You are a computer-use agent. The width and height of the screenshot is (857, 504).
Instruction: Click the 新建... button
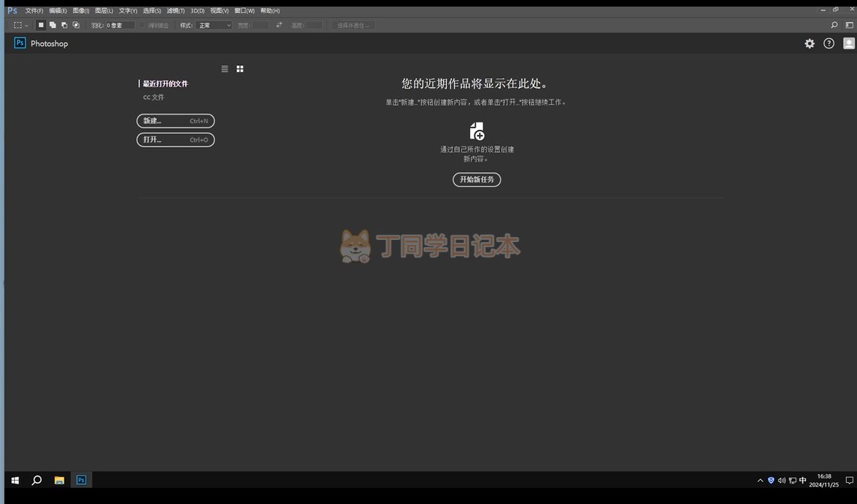click(x=175, y=121)
